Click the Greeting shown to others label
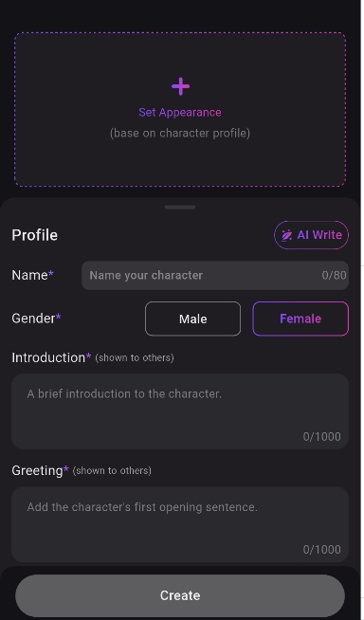 click(81, 471)
